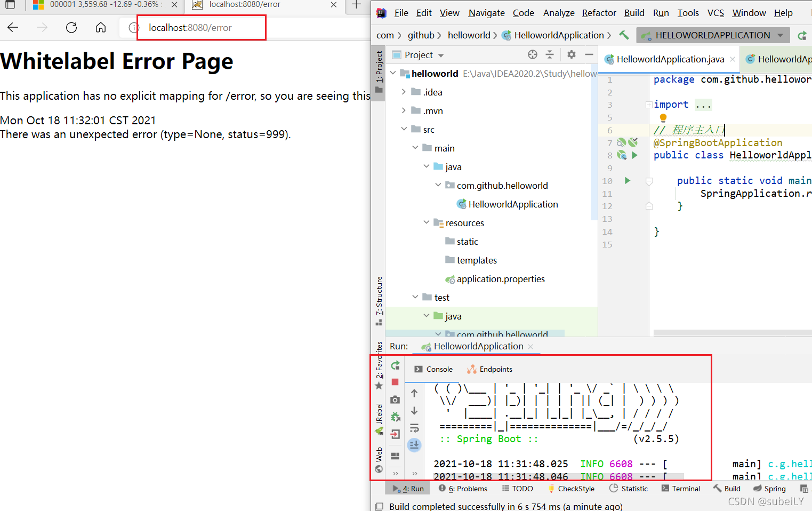
Task: Click the yellow lightbulb intention icon
Action: click(663, 118)
